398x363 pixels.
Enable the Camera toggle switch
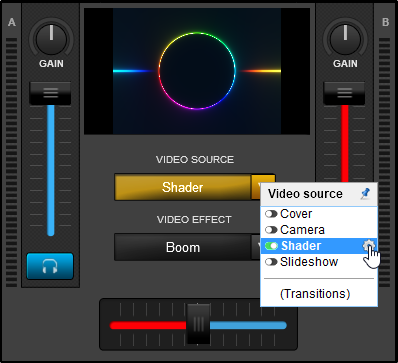point(271,230)
